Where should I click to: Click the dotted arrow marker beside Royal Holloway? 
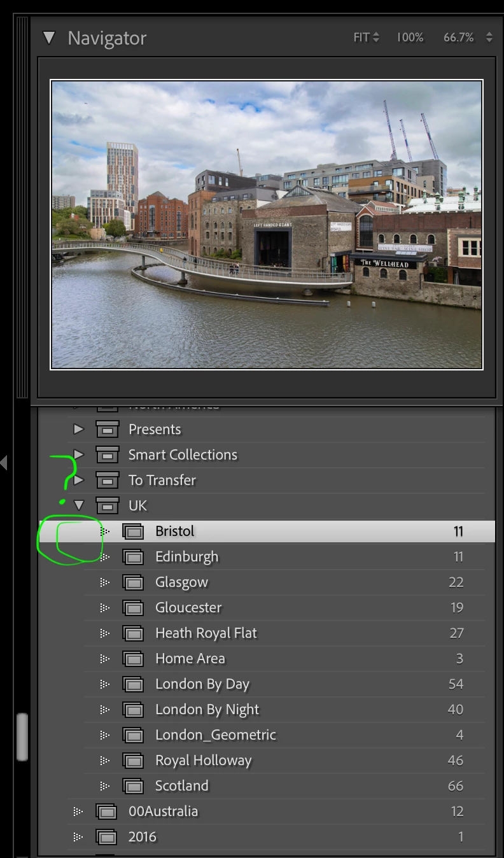click(105, 761)
